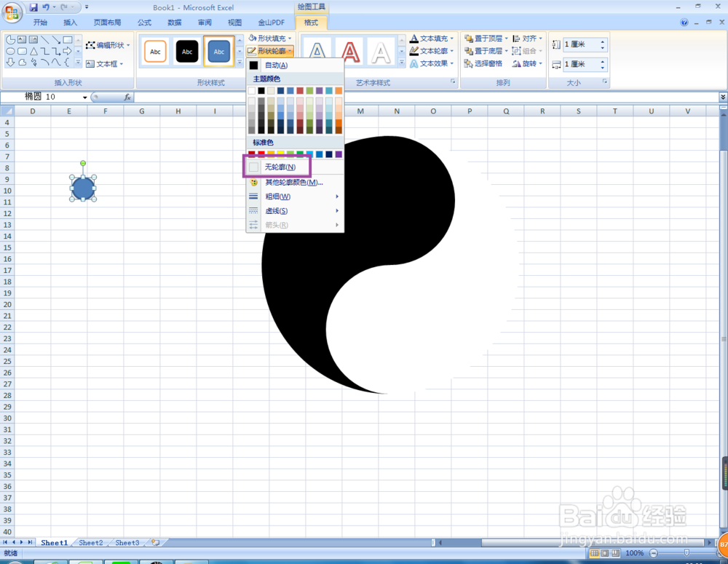Image resolution: width=728 pixels, height=564 pixels.
Task: Click the 选择窗格 selection pane button
Action: [483, 63]
